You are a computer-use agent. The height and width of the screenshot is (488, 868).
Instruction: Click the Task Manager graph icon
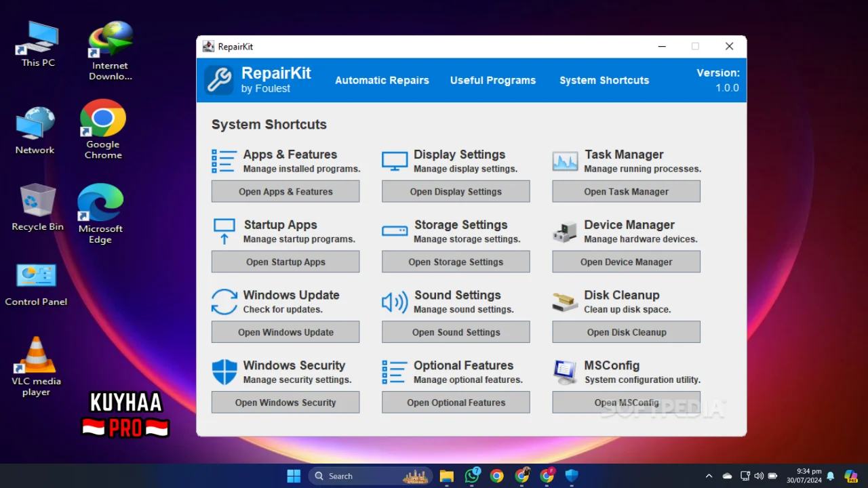565,161
